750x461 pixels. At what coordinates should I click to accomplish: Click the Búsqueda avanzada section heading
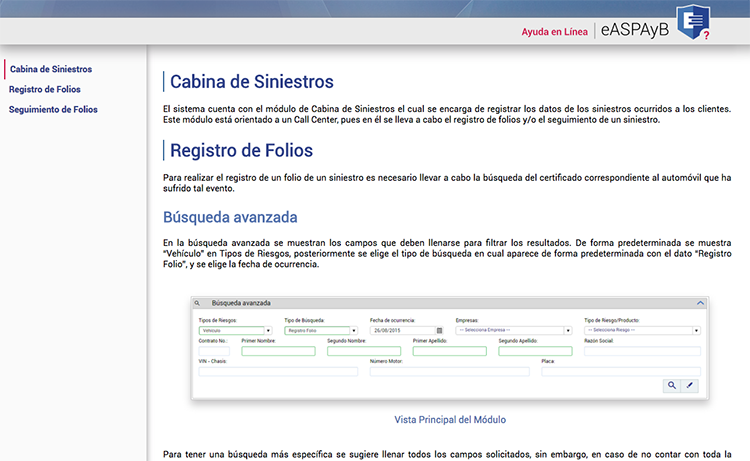(230, 218)
